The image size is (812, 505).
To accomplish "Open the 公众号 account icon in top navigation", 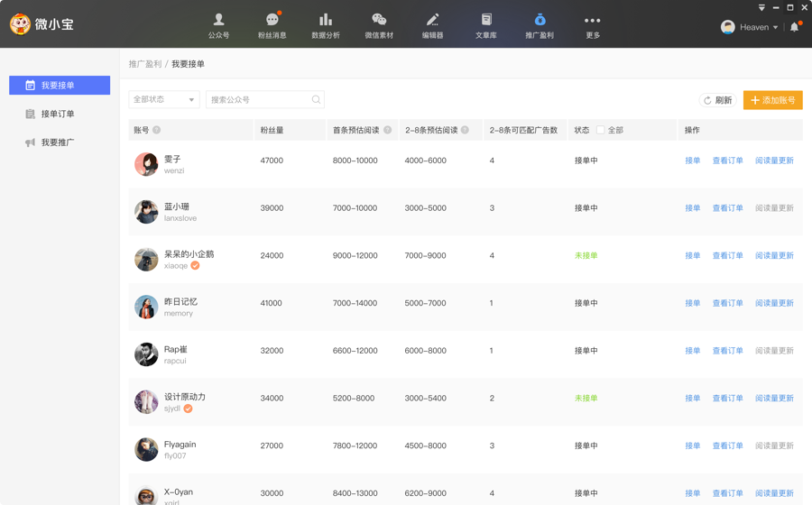I will (218, 20).
